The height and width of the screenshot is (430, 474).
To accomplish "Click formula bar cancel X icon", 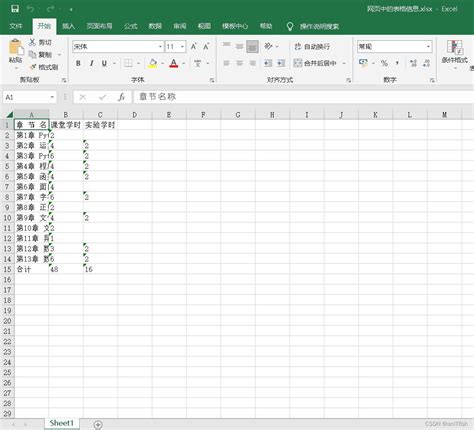I will pos(83,97).
